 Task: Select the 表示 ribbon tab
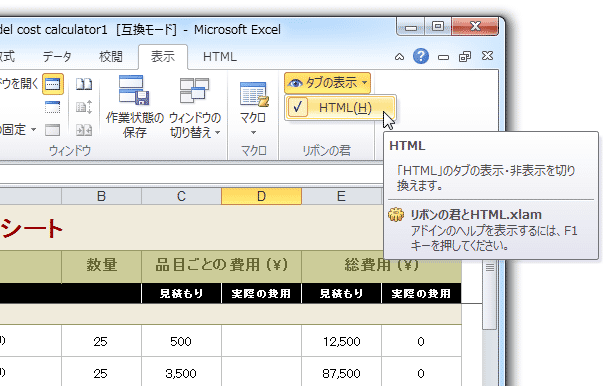(163, 57)
